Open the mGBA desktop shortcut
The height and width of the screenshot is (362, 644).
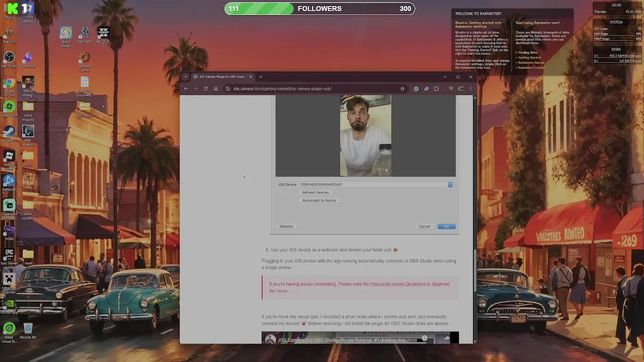click(9, 232)
